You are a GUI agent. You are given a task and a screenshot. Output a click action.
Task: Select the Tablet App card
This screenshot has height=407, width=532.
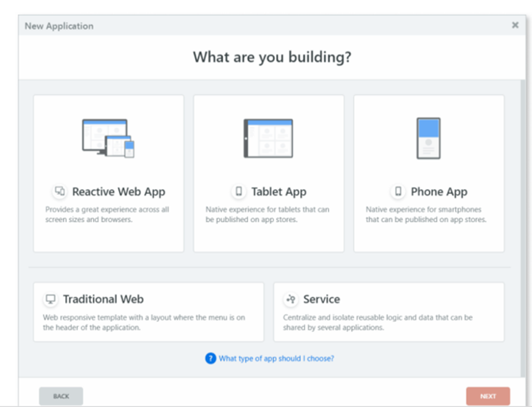(x=269, y=173)
